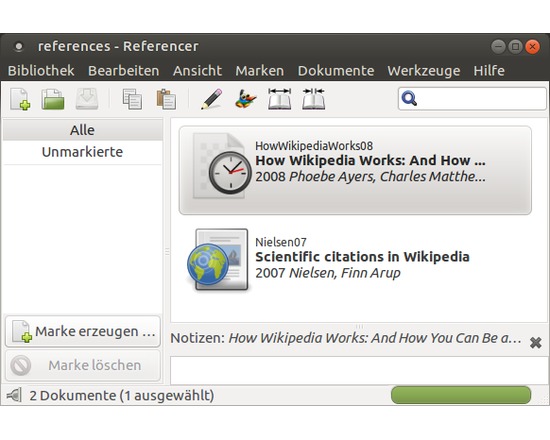
Task: Click the HowWikipediaWorks08 key label
Action: (x=314, y=146)
